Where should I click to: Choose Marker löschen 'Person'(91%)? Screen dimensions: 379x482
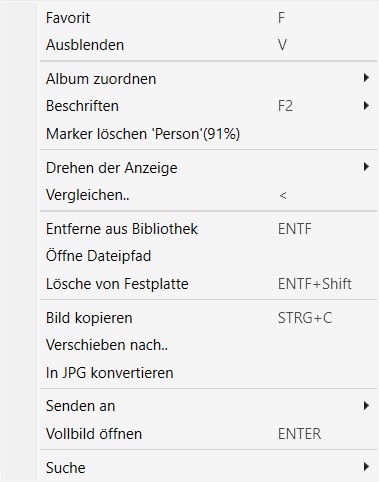pyautogui.click(x=208, y=134)
